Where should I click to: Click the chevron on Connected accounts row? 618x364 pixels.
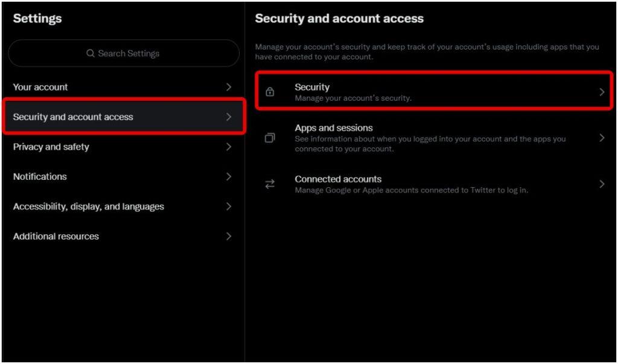(x=602, y=184)
